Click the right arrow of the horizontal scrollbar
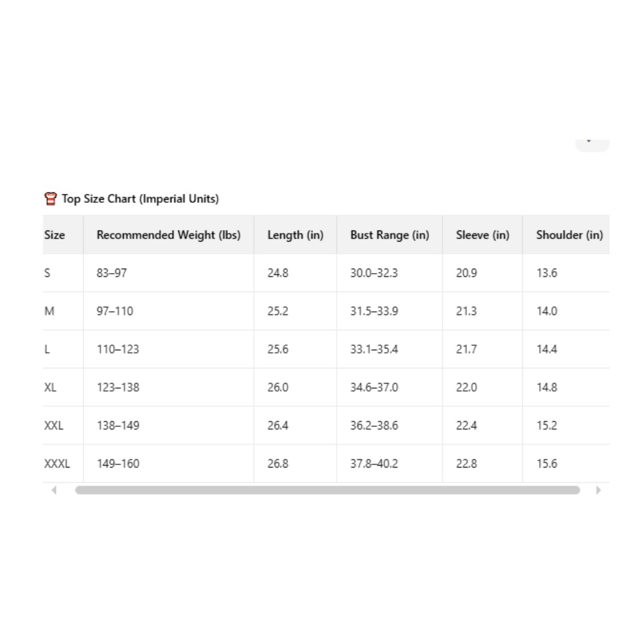 coord(598,490)
